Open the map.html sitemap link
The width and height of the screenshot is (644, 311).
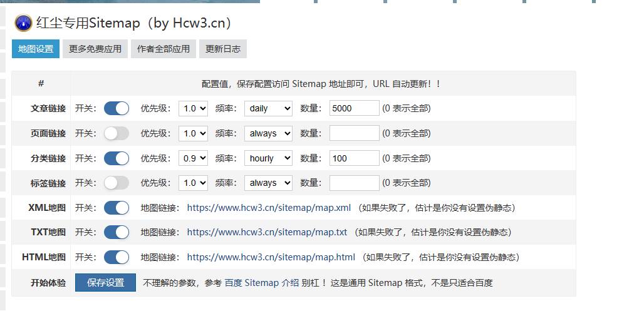point(271,257)
